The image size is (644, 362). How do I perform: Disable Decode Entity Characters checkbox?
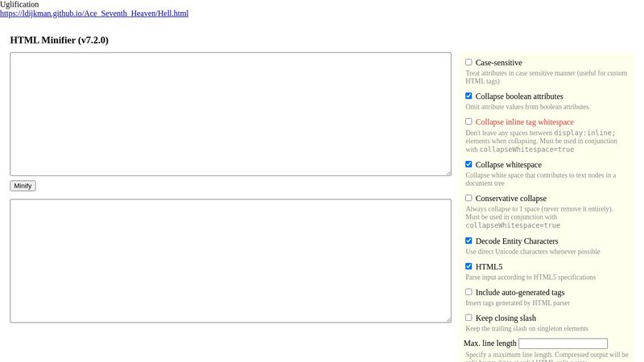click(x=469, y=241)
